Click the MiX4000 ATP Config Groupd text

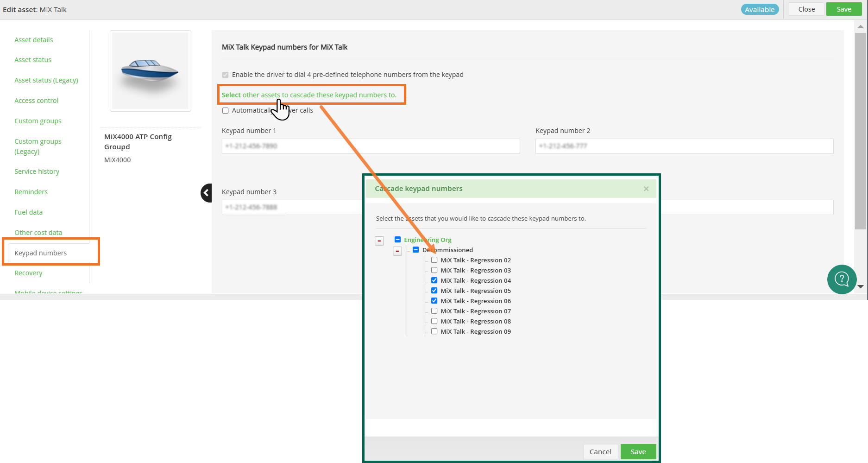coord(138,142)
